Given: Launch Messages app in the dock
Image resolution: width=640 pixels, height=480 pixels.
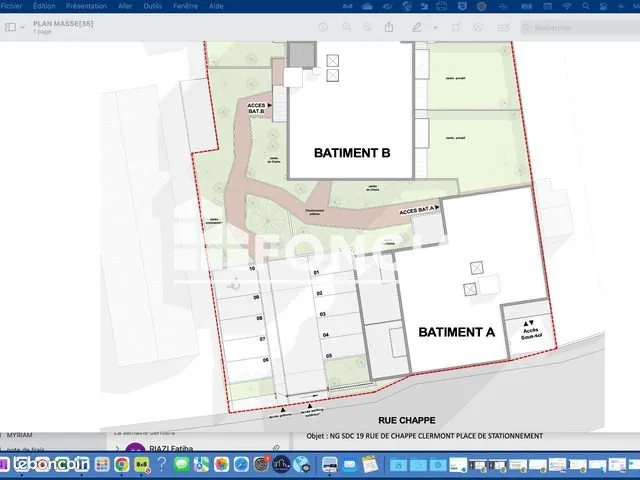Looking at the screenshot, I should (181, 464).
